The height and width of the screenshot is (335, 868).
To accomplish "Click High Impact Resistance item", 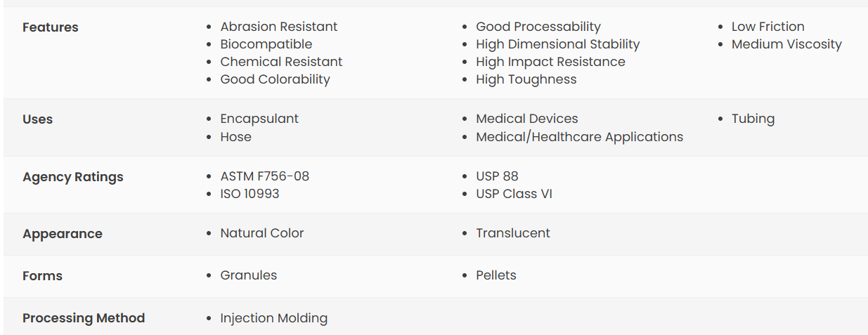I will pos(550,62).
